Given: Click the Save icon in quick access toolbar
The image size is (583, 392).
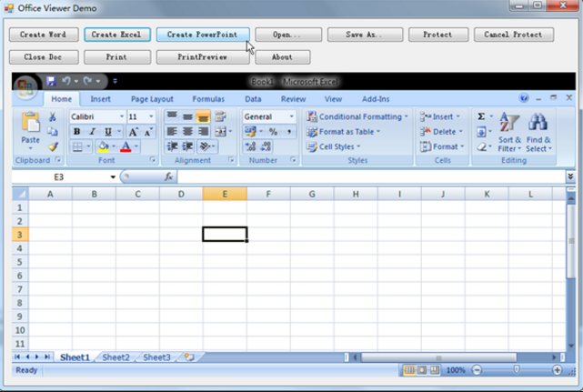Looking at the screenshot, I should pyautogui.click(x=51, y=81).
